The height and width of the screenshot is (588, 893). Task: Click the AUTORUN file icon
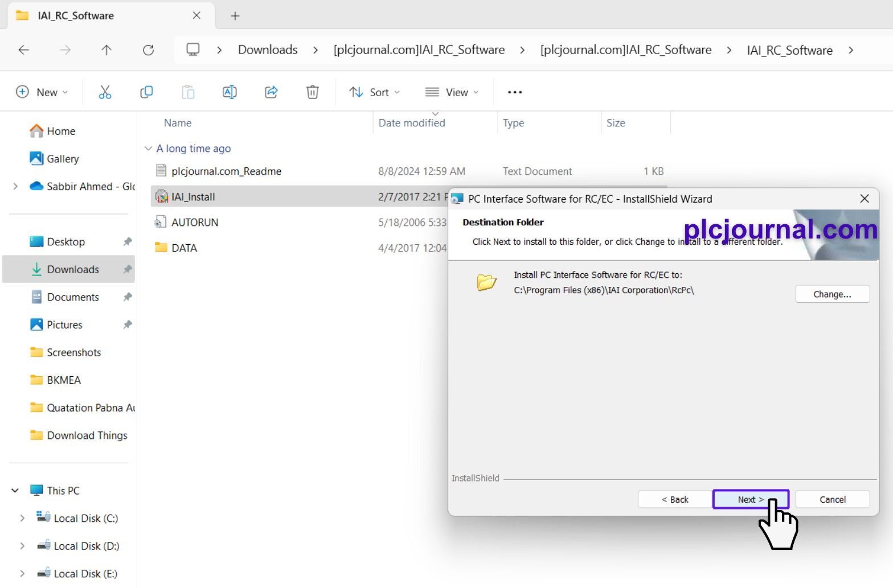(161, 222)
